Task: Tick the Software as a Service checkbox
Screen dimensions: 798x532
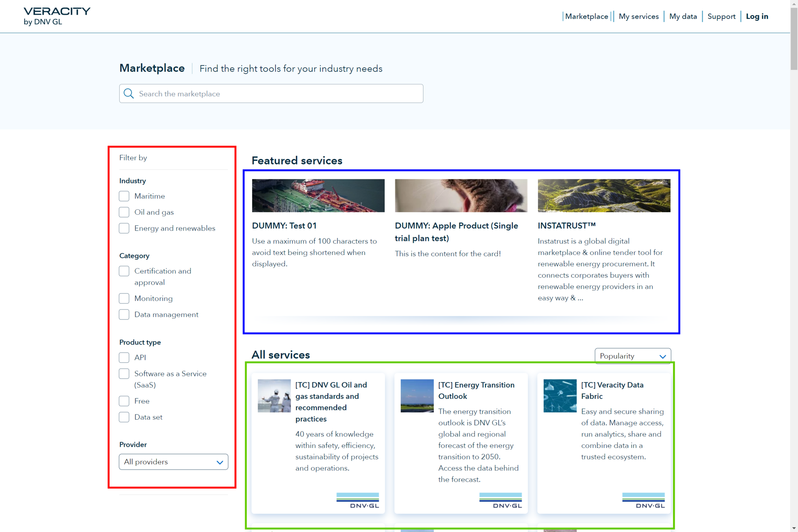Action: [x=124, y=374]
